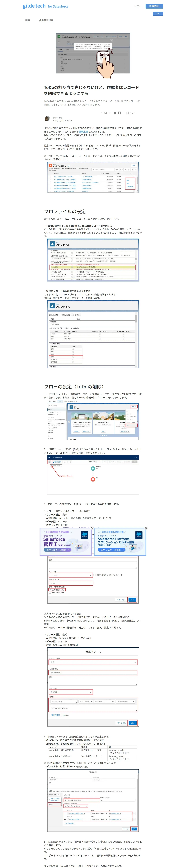Click the like count 59

[135, 113]
